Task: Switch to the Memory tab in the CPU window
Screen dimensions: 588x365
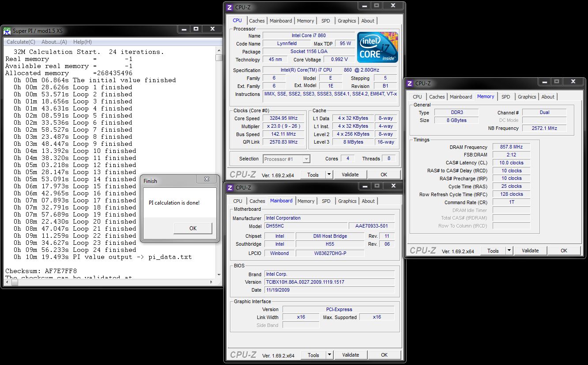Action: [x=305, y=21]
